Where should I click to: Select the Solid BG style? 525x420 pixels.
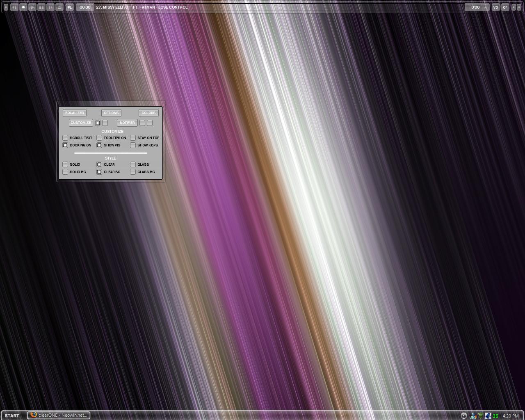click(x=65, y=172)
